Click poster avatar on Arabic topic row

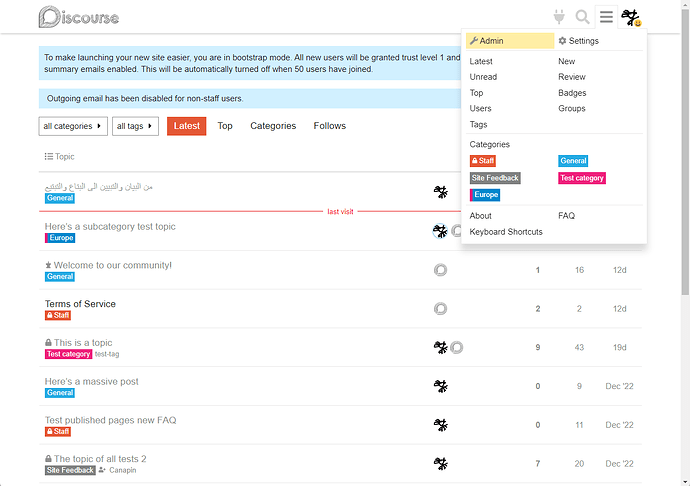pos(440,192)
